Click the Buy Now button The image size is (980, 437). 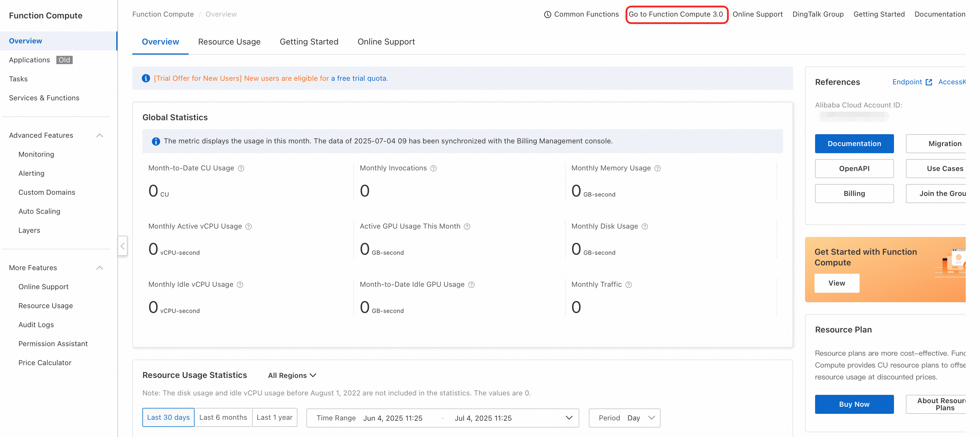pos(854,404)
